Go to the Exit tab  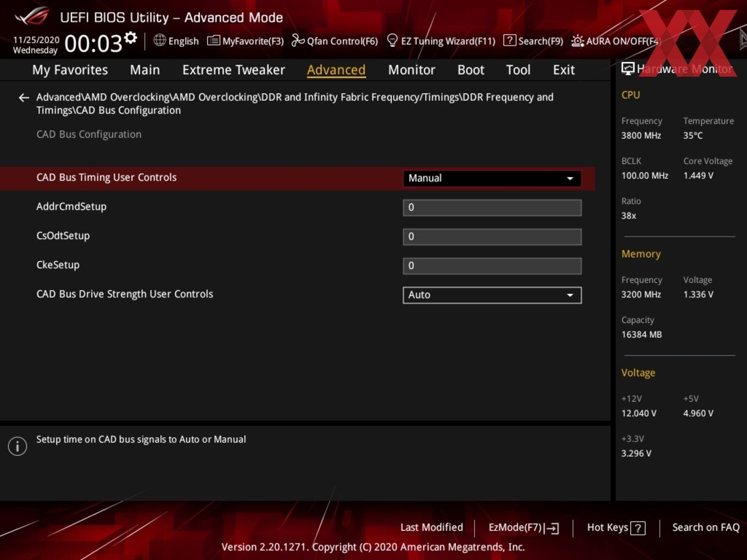[x=564, y=70]
